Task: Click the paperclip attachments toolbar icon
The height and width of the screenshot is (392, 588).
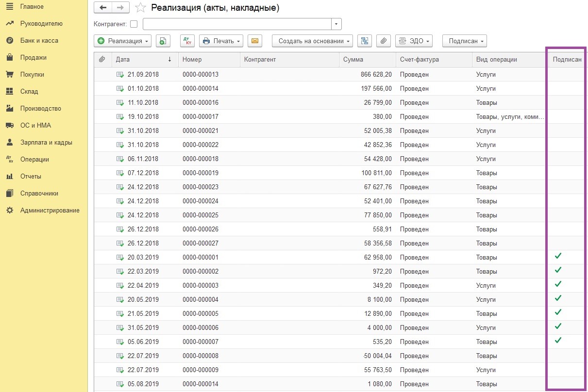Action: coord(384,41)
